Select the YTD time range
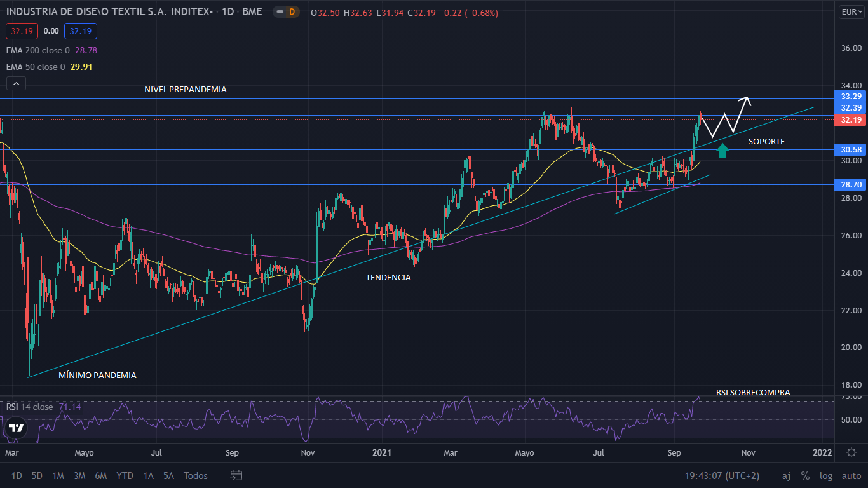 click(x=125, y=476)
